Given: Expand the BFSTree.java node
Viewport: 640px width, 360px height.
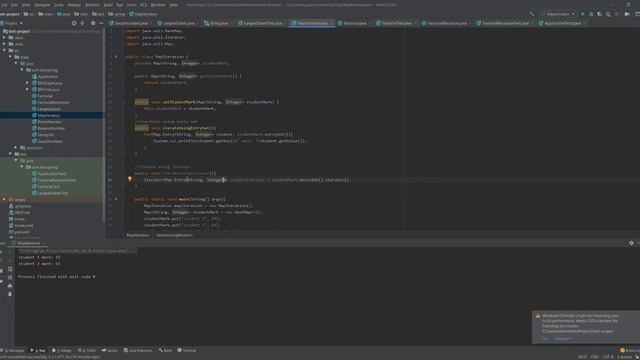Looking at the screenshot, I should (27, 89).
